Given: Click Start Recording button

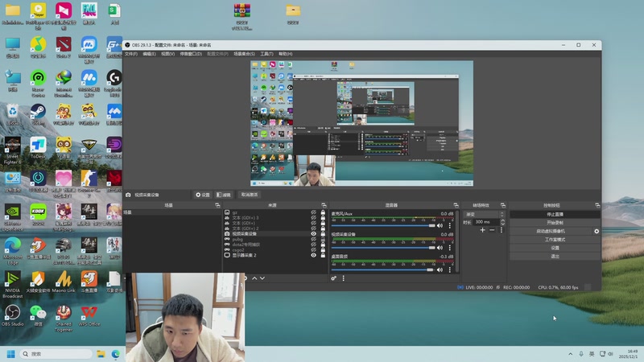Looking at the screenshot, I should (555, 223).
